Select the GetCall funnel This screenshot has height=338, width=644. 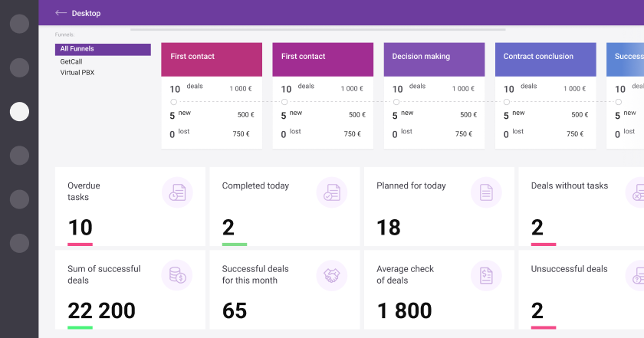click(72, 61)
